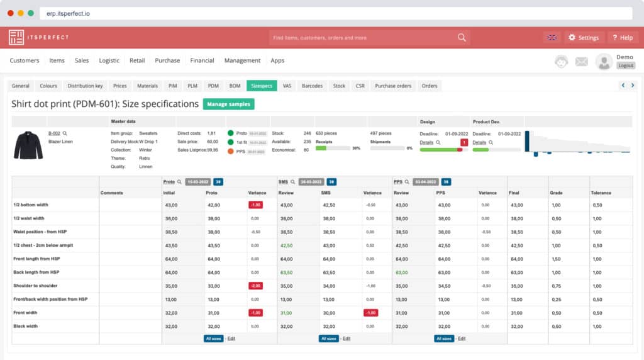Switch to the Distribution key tab

tap(85, 86)
